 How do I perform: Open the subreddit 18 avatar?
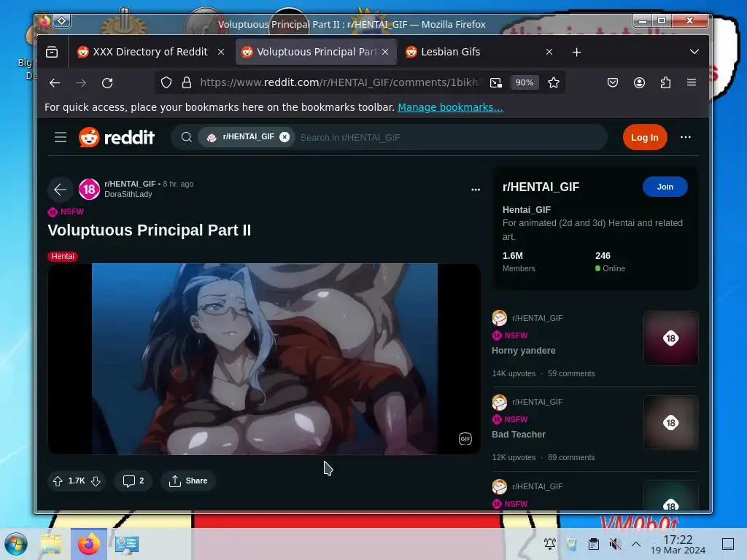(x=89, y=190)
